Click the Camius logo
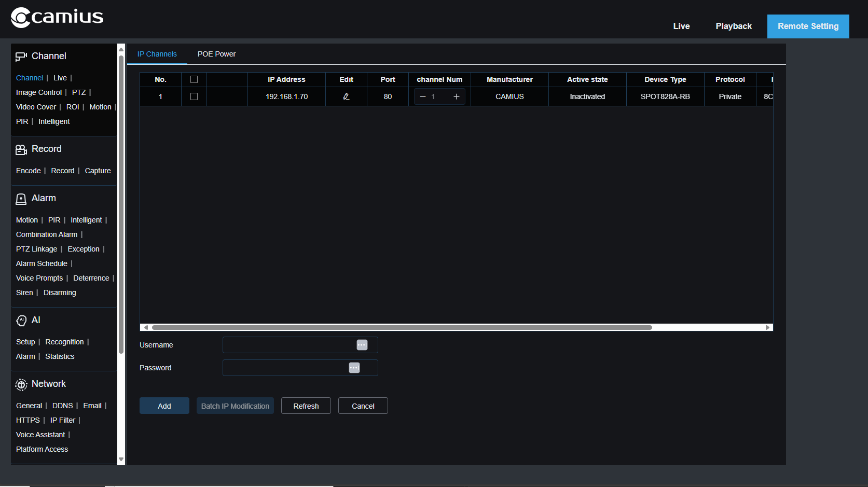868x487 pixels. click(57, 17)
